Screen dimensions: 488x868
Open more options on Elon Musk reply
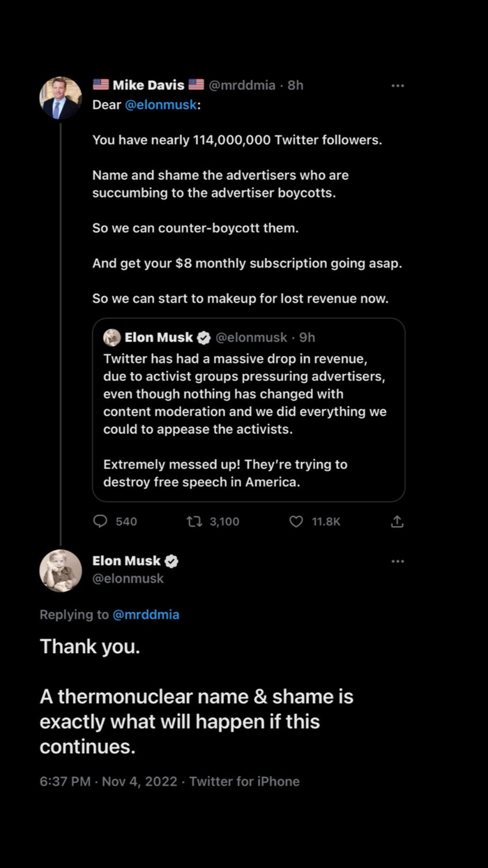point(397,561)
